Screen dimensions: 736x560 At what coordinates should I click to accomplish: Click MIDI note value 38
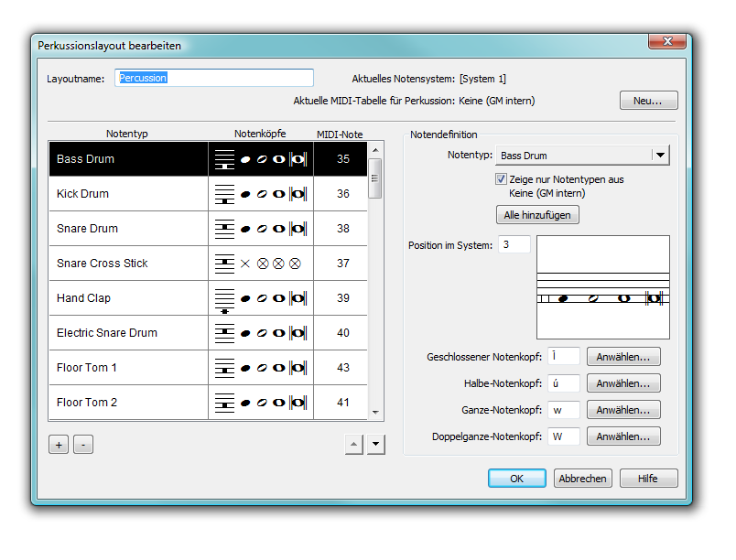tap(343, 229)
